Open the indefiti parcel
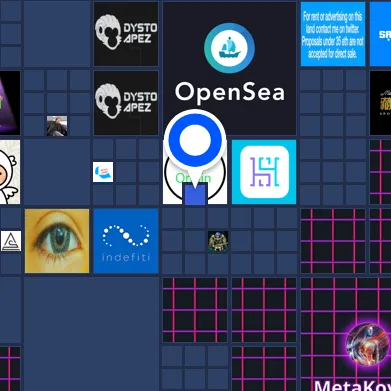Viewport: 391px width, 391px height. tap(126, 241)
